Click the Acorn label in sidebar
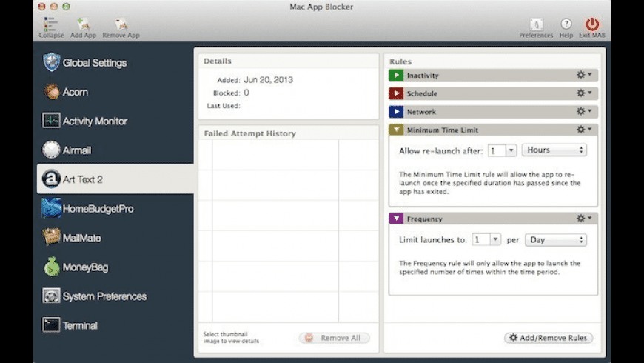 pyautogui.click(x=76, y=92)
